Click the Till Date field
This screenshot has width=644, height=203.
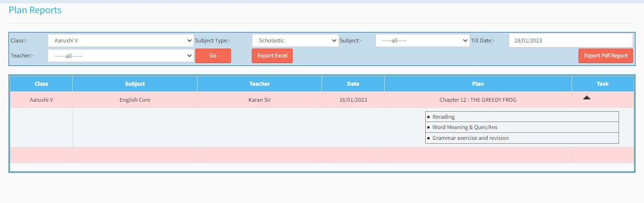pos(570,41)
